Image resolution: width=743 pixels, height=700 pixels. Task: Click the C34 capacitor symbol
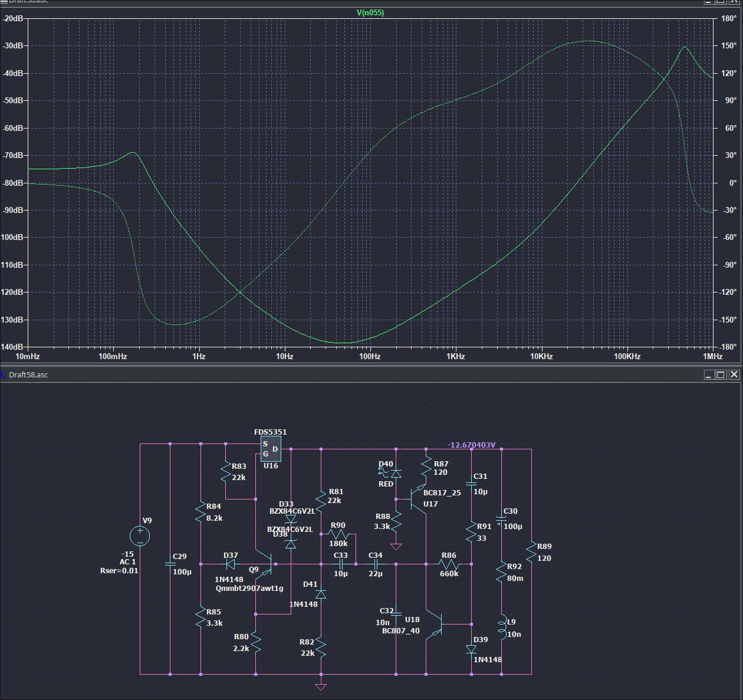coord(376,564)
